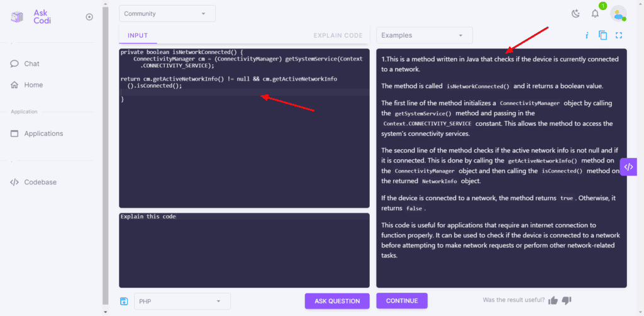
Task: Switch to the INPUT tab
Action: click(138, 35)
